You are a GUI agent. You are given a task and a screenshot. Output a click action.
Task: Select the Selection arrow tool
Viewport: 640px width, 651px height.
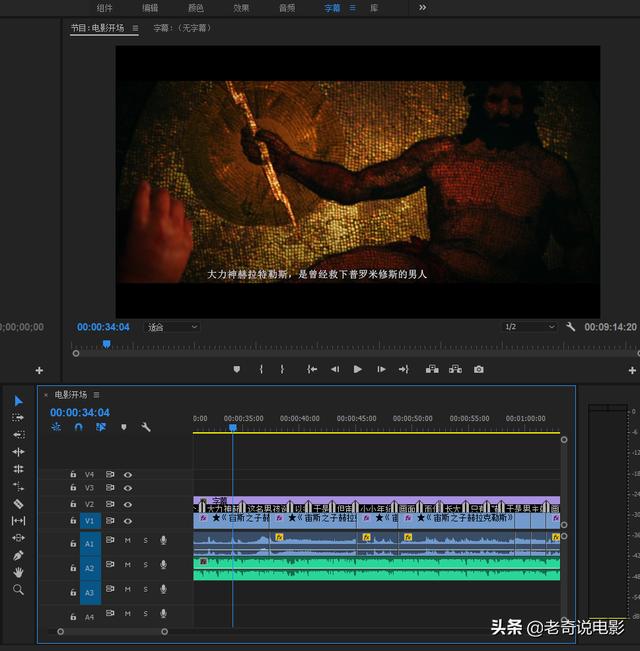click(18, 401)
